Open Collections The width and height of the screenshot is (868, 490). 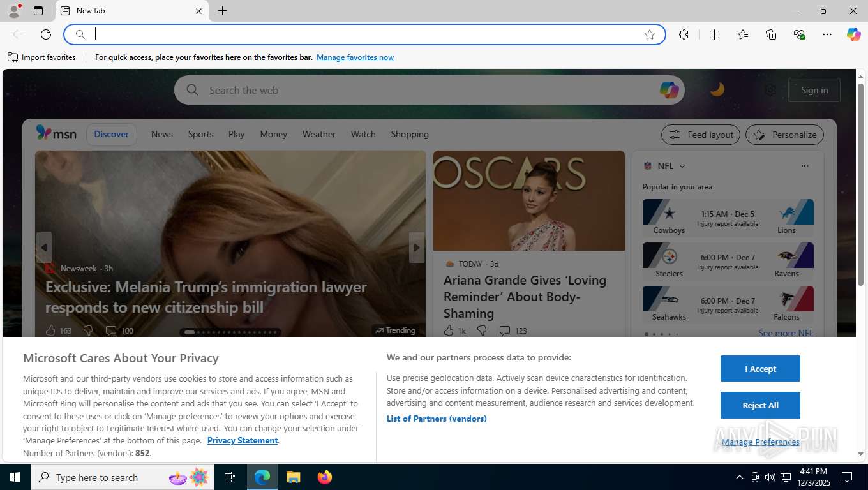tap(771, 34)
